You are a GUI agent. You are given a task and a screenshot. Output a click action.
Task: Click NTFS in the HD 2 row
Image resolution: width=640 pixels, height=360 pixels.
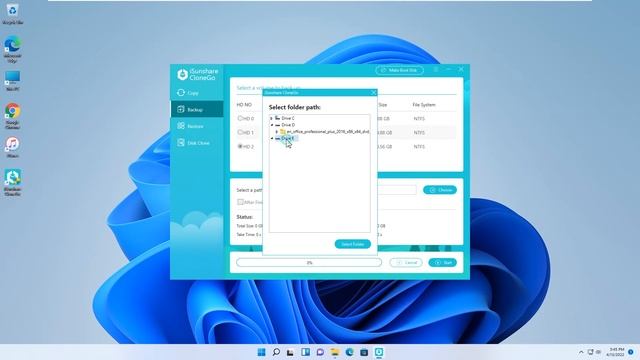(419, 147)
